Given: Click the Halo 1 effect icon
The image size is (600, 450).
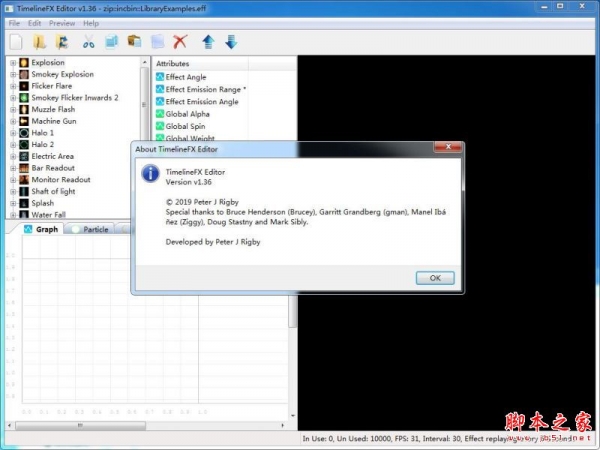Looking at the screenshot, I should tap(24, 133).
